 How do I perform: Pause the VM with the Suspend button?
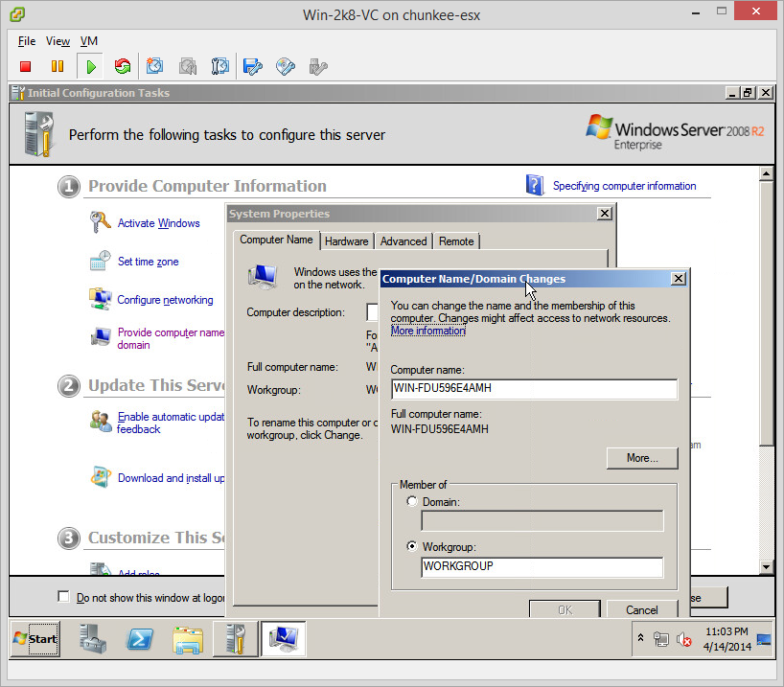(58, 66)
